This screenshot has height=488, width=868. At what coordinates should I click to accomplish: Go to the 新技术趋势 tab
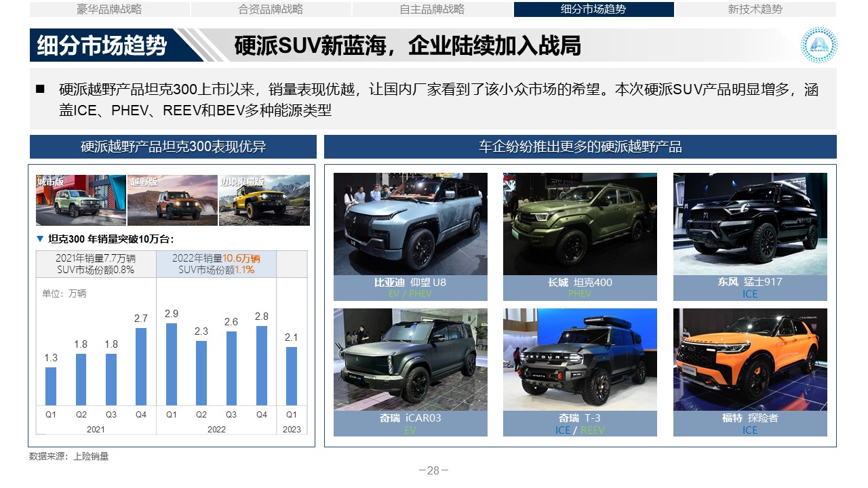click(x=755, y=9)
